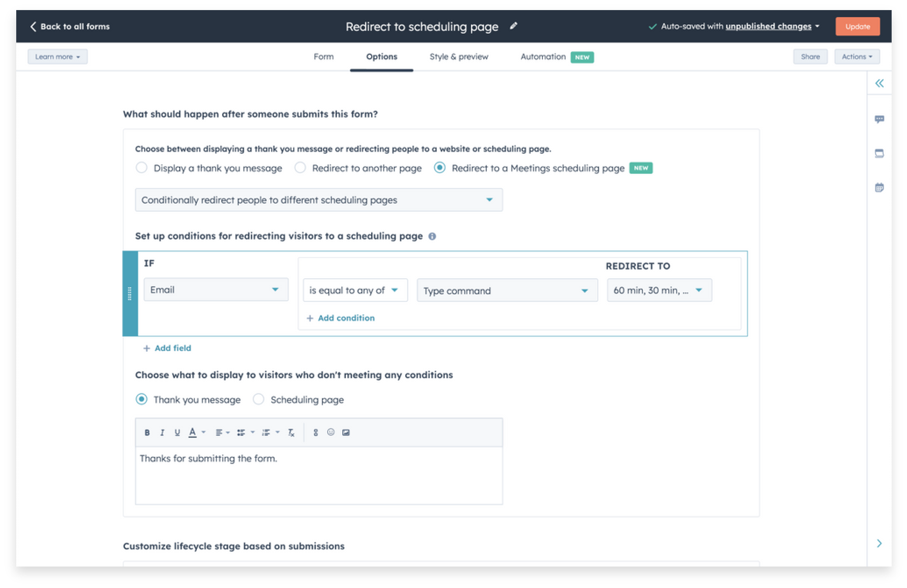Click the italic formatting icon
Image resolution: width=907 pixels, height=588 pixels.
coord(162,432)
